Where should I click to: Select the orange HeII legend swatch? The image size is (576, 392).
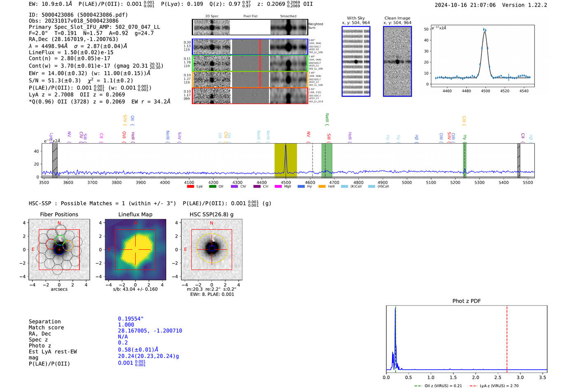click(322, 186)
